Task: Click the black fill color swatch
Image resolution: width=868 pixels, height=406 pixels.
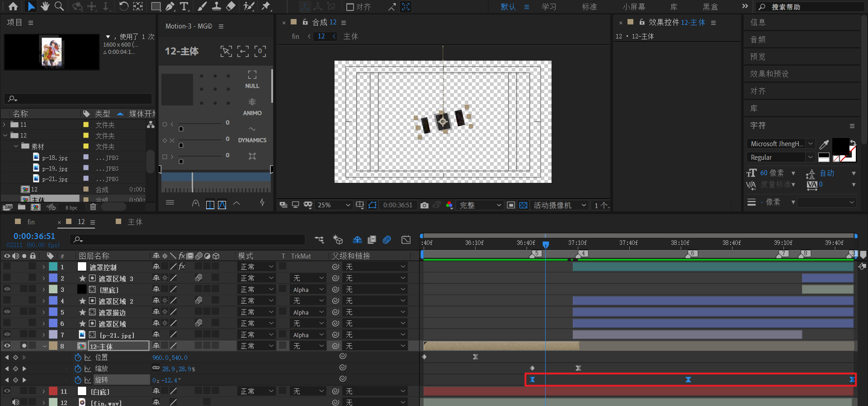Action: [840, 146]
